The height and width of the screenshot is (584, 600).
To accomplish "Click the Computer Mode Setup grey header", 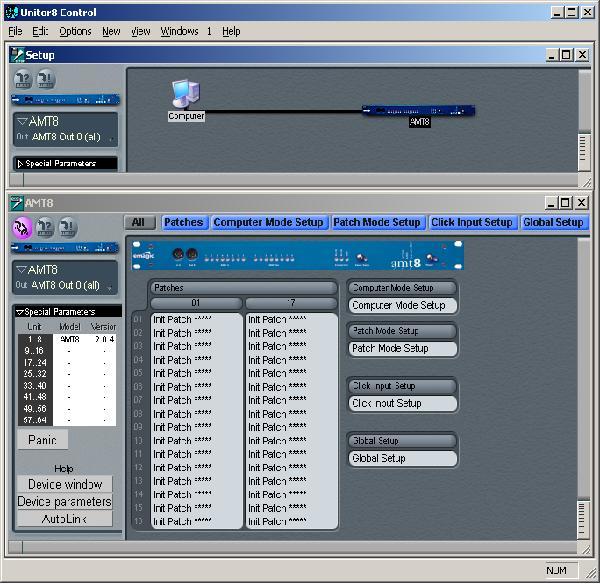I will [x=403, y=288].
